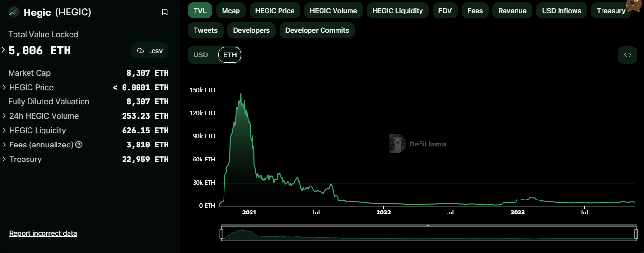The height and width of the screenshot is (253, 644).
Task: Expand the HEGIC Liquidity row
Action: click(4, 130)
